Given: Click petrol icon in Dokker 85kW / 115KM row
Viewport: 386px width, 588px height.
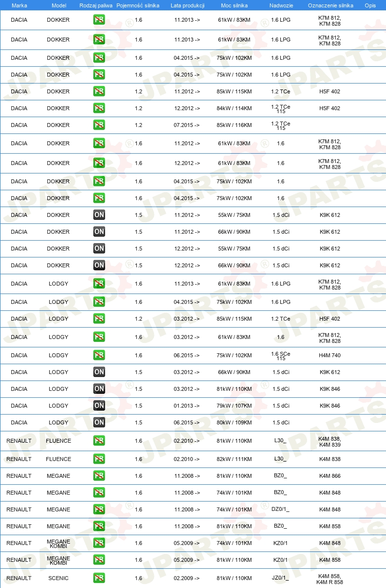Looking at the screenshot, I should coord(99,91).
